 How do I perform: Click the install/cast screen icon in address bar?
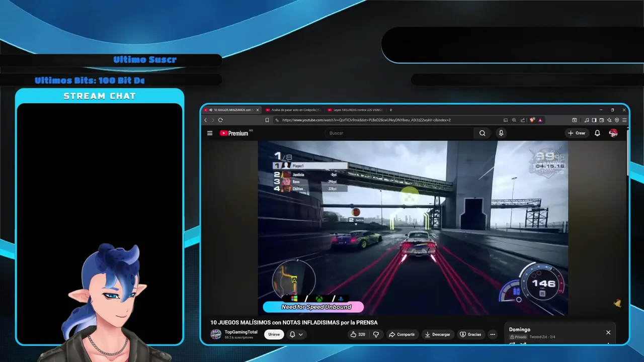pyautogui.click(x=506, y=120)
